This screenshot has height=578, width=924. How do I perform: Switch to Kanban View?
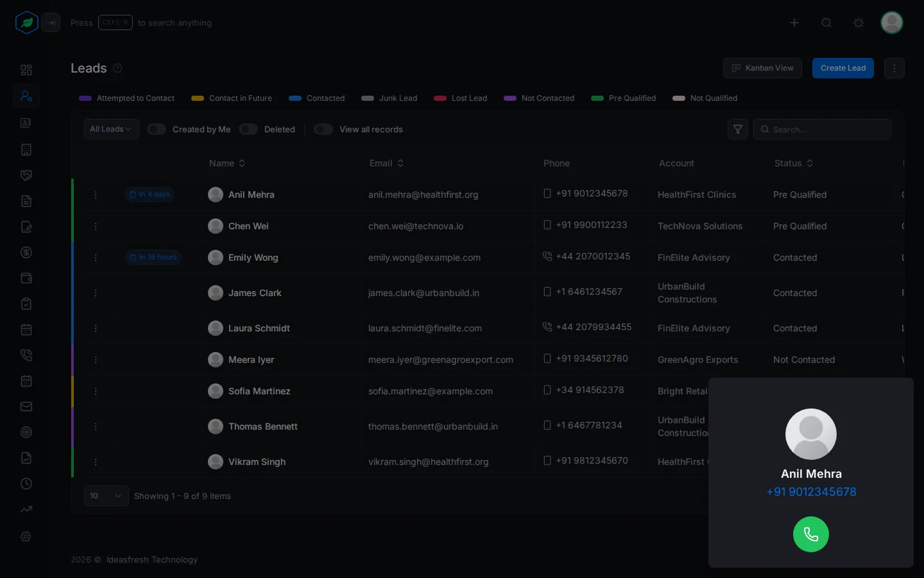[762, 68]
